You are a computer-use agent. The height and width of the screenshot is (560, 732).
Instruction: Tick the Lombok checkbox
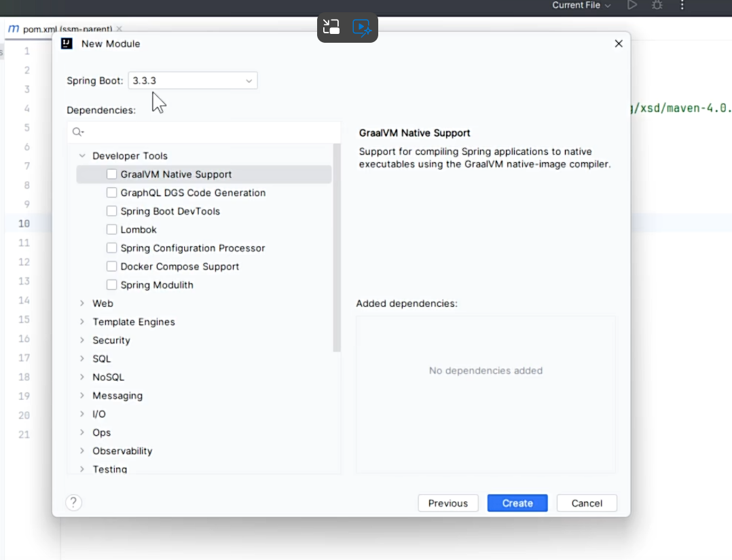pyautogui.click(x=111, y=229)
